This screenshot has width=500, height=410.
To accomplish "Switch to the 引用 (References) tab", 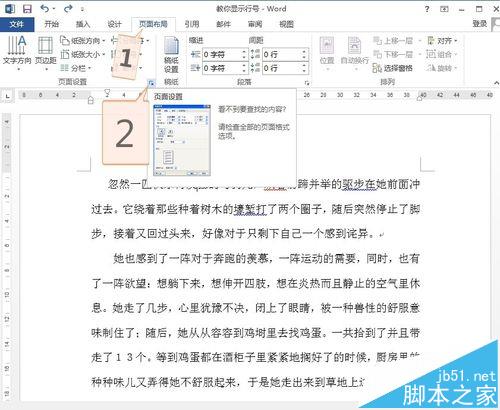I will 192,24.
